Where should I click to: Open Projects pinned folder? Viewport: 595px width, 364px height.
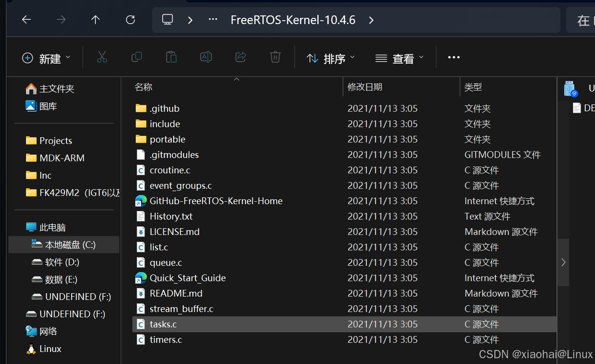pyautogui.click(x=49, y=141)
